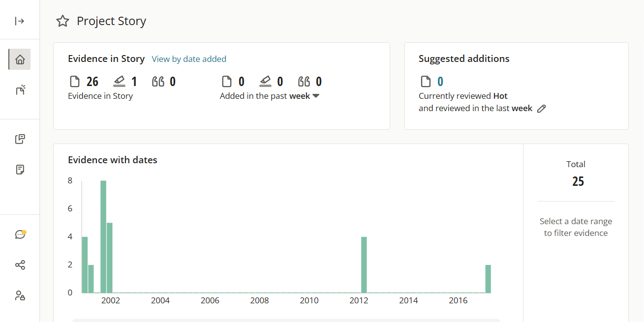Collapse the navigation sidebar with the arrow icon
The width and height of the screenshot is (644, 322).
(20, 21)
